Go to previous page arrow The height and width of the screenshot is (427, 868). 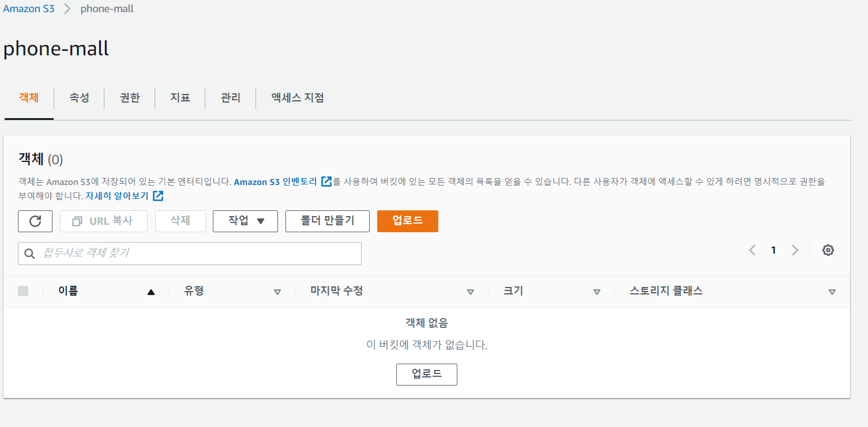(x=752, y=250)
